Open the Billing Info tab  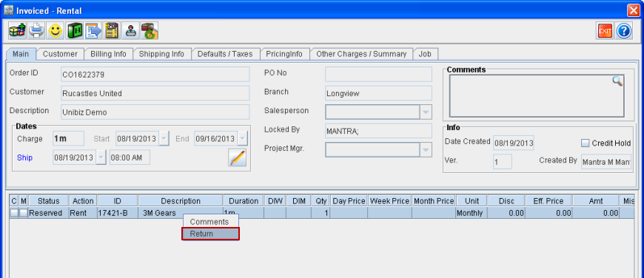click(108, 54)
